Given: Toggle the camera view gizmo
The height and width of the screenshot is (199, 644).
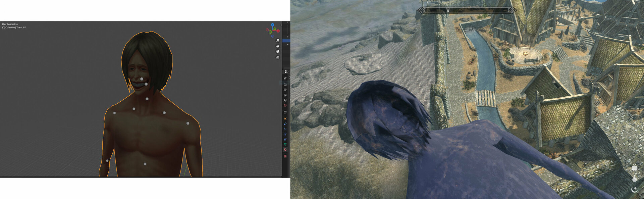Looking at the screenshot, I should (x=278, y=52).
